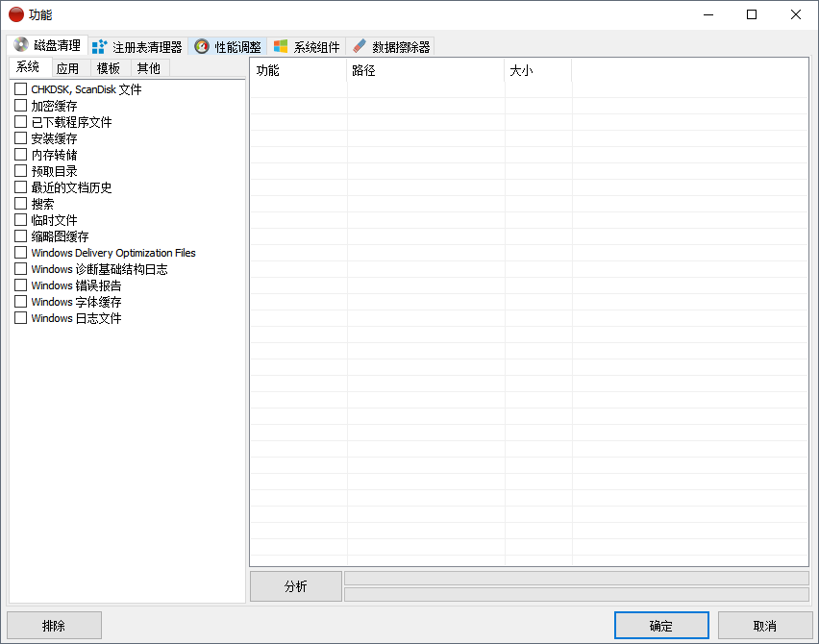819x644 pixels.
Task: Switch to the 应用 tab
Action: click(x=68, y=67)
